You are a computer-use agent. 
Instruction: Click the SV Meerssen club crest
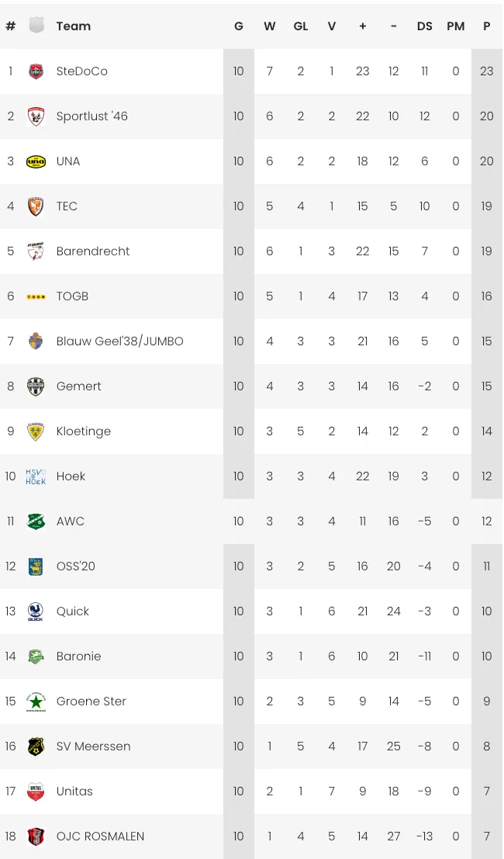[36, 746]
